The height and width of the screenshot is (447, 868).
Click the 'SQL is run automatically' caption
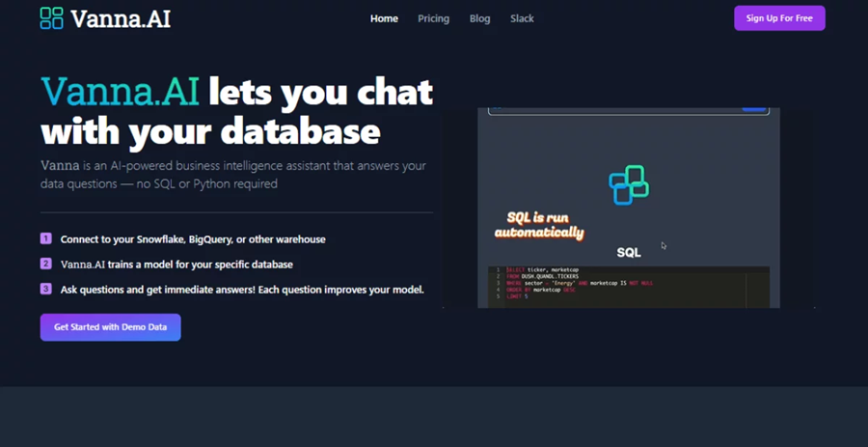(x=539, y=225)
